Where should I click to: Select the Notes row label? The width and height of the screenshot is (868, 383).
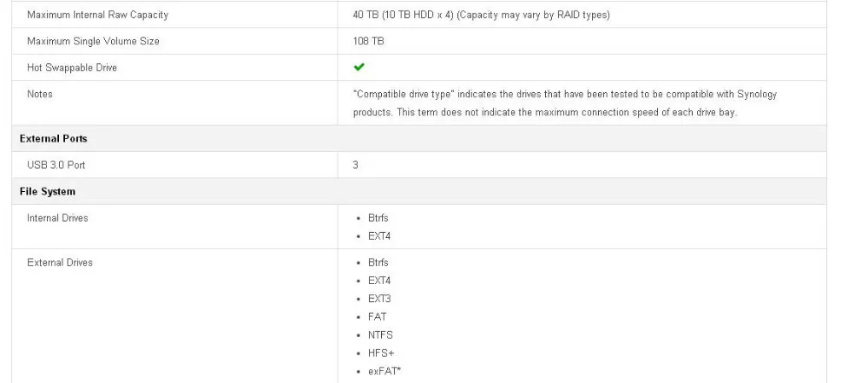click(x=40, y=94)
